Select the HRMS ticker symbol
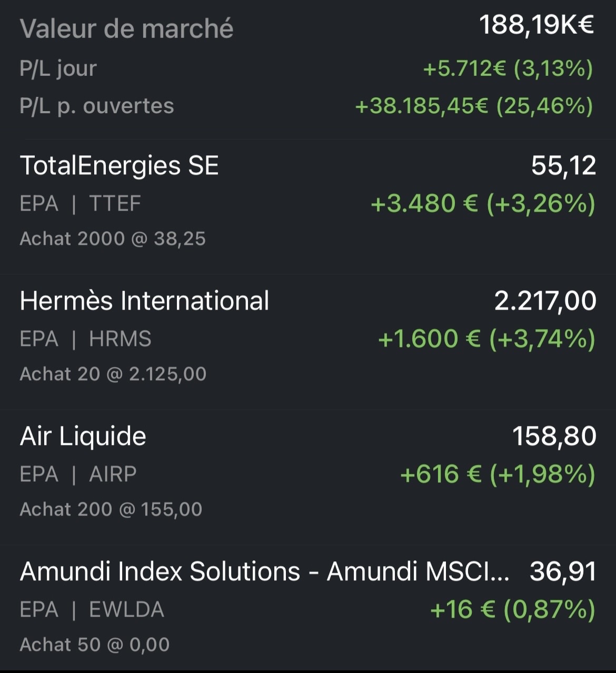 tap(120, 339)
